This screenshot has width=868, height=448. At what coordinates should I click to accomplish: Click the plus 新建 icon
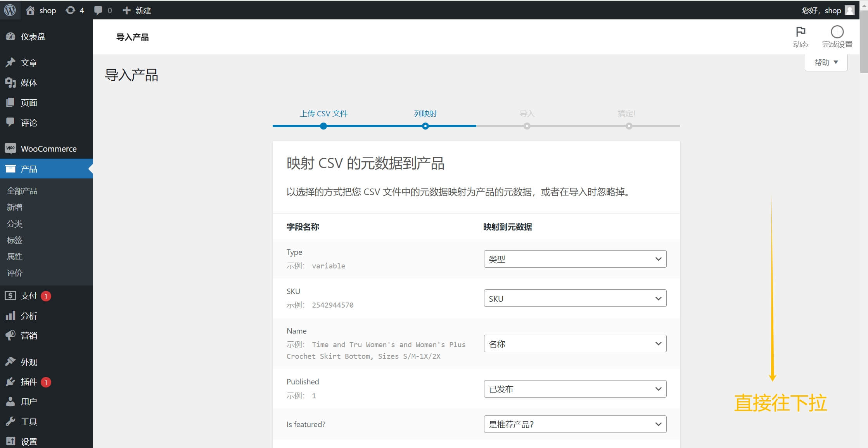(126, 10)
